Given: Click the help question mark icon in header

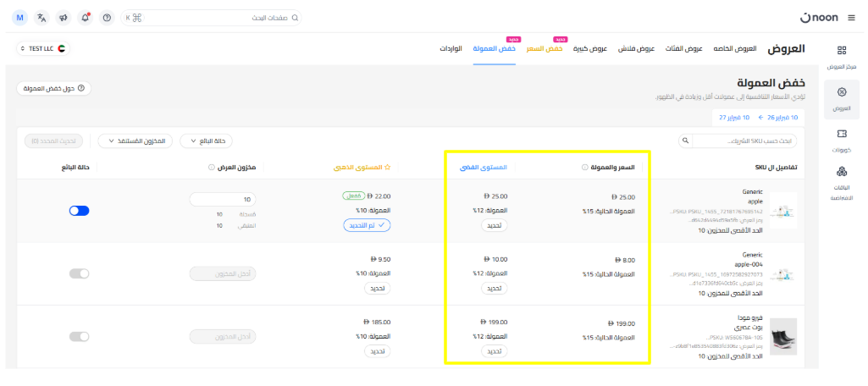Looking at the screenshot, I should coord(106,18).
